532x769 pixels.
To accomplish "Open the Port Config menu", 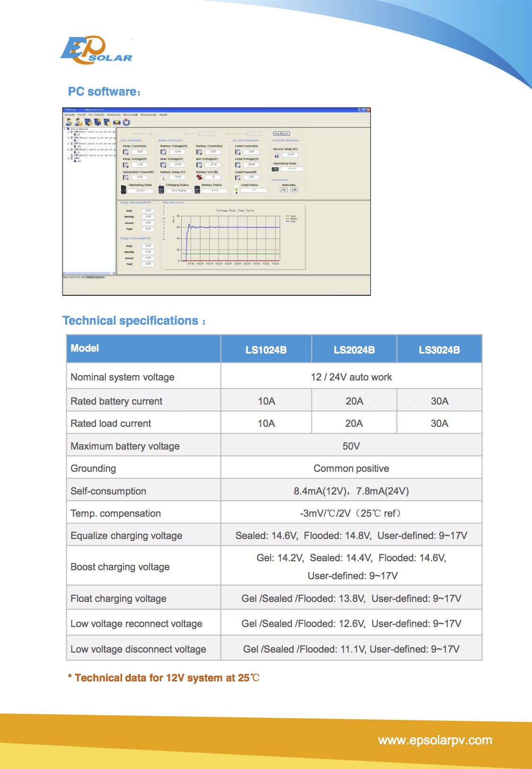I will tap(96, 115).
